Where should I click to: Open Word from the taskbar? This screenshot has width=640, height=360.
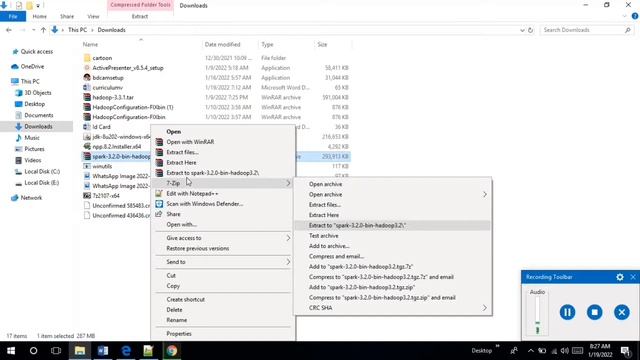(103, 351)
